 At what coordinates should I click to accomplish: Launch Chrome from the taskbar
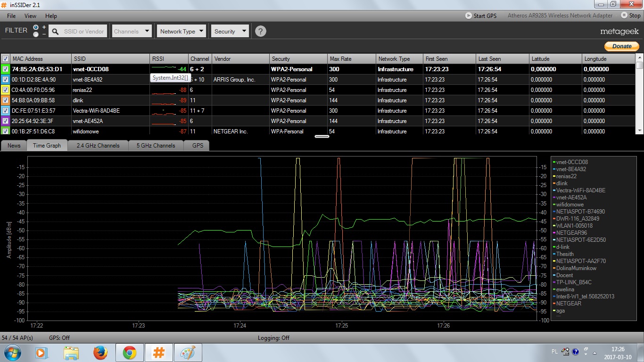pyautogui.click(x=130, y=353)
